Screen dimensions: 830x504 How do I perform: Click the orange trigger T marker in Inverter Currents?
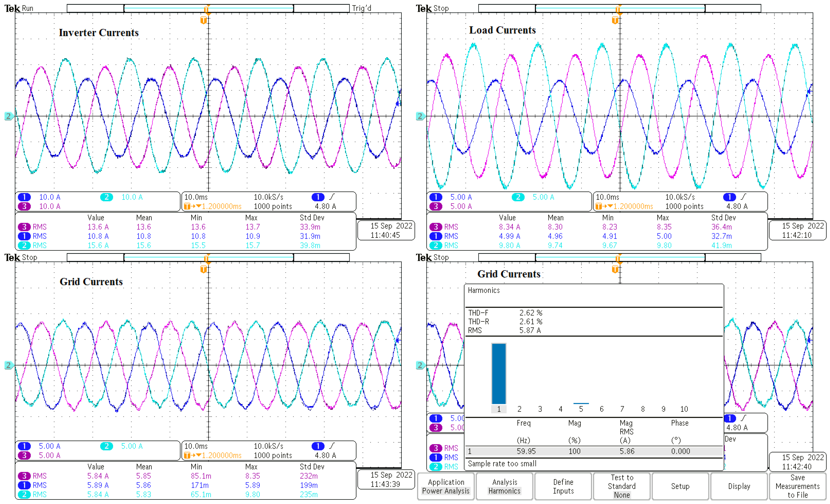pos(203,20)
